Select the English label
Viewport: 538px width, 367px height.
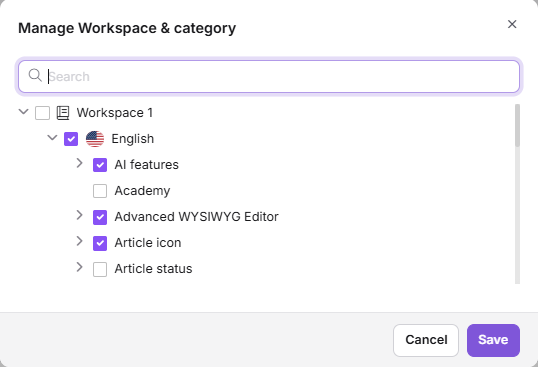(133, 139)
